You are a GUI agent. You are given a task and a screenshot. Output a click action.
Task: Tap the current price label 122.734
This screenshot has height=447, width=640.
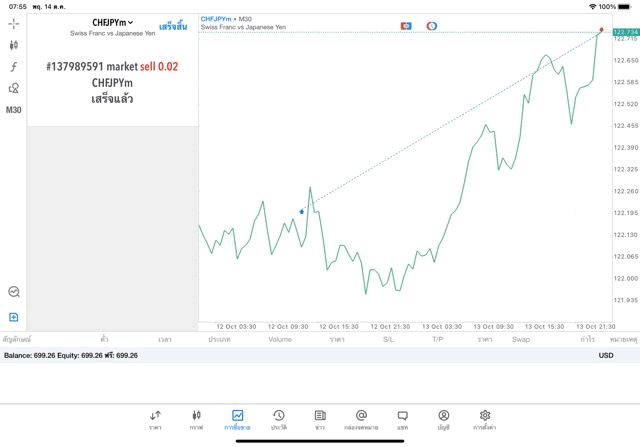coord(625,33)
